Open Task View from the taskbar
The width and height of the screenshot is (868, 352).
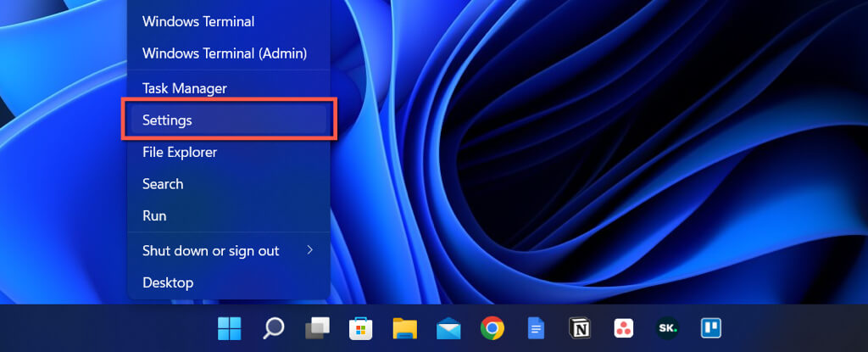(x=317, y=328)
